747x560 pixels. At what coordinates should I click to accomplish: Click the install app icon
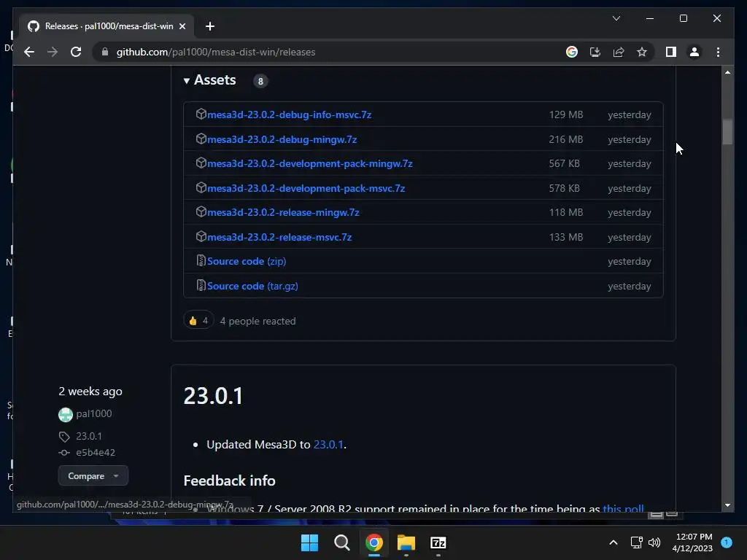pos(595,52)
